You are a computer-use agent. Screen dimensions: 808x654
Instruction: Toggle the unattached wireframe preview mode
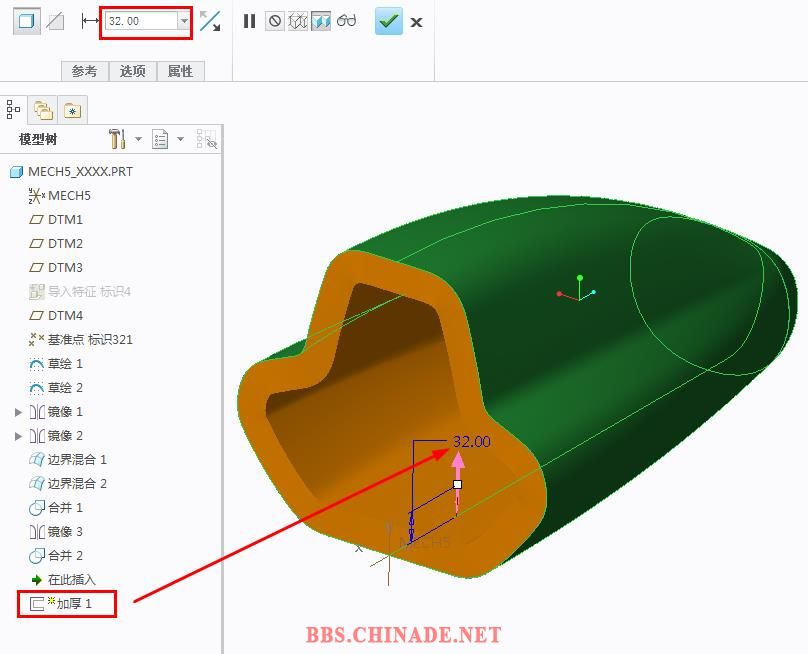pyautogui.click(x=298, y=21)
